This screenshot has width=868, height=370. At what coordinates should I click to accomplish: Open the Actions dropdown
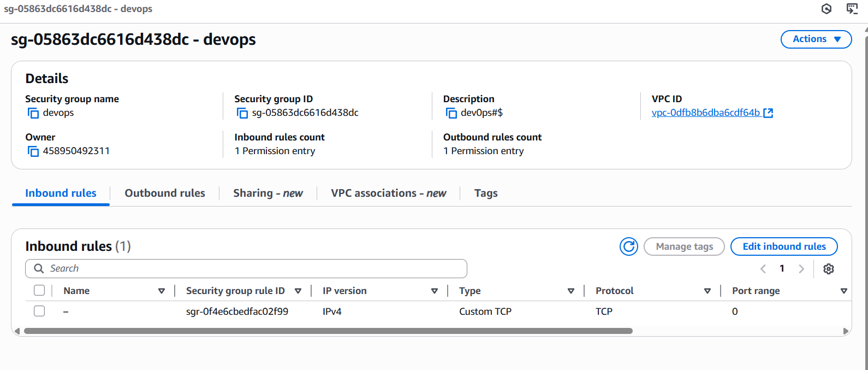[x=816, y=39]
